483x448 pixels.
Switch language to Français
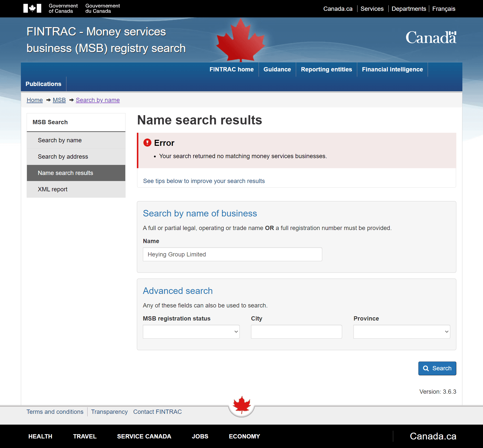444,9
